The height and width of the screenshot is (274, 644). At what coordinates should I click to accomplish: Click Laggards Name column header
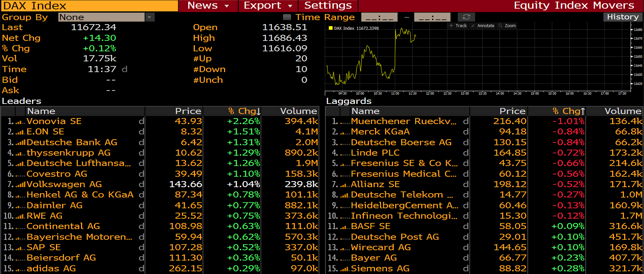tap(409, 111)
